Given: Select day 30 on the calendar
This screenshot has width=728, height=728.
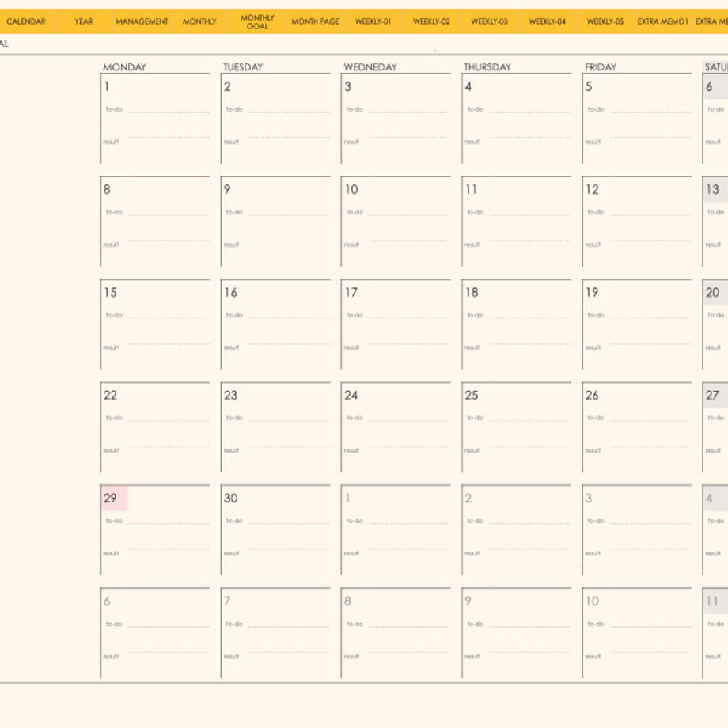Looking at the screenshot, I should [231, 499].
